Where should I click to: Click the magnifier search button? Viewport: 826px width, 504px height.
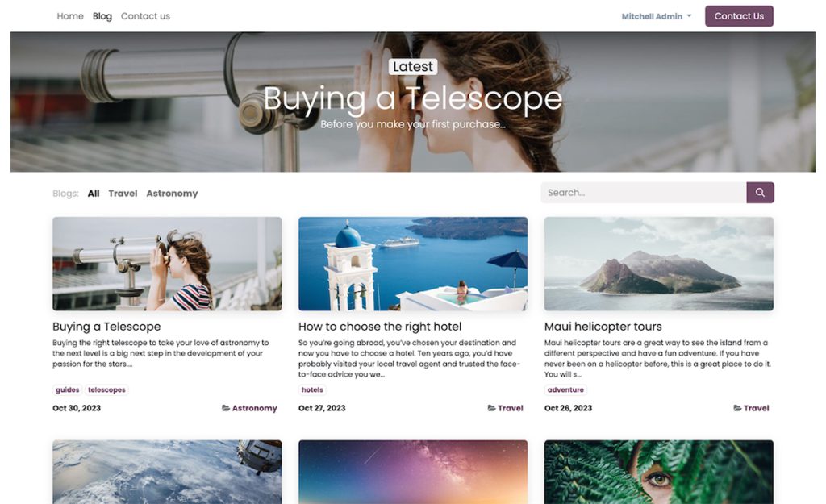coord(760,193)
